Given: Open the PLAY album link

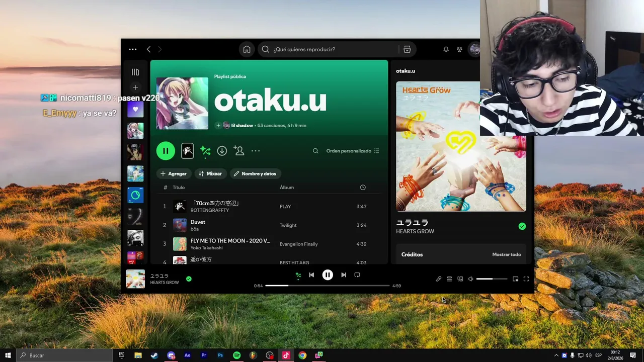Looking at the screenshot, I should click(x=285, y=207).
